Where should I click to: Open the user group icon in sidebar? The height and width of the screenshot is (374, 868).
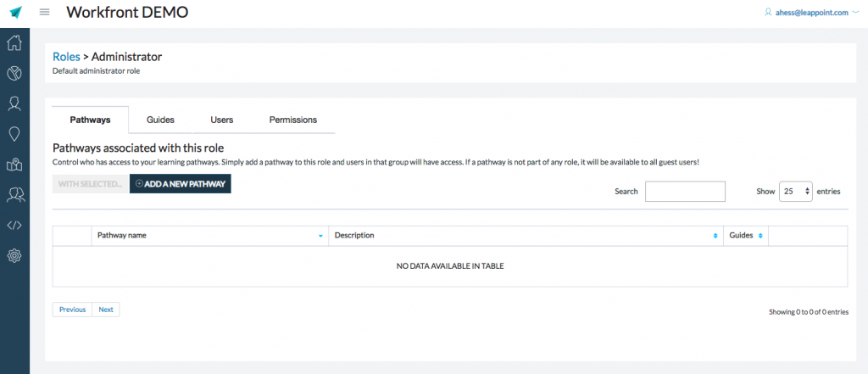click(14, 195)
